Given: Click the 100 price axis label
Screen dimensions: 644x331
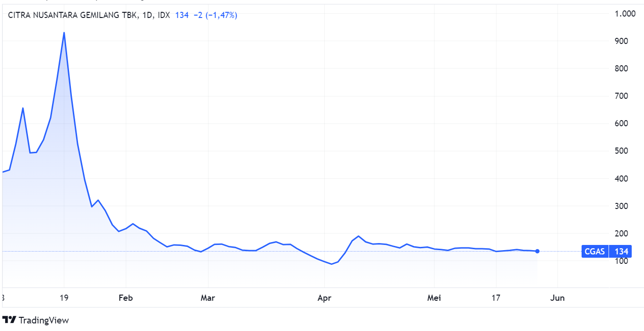Looking at the screenshot, I should click(x=621, y=261).
